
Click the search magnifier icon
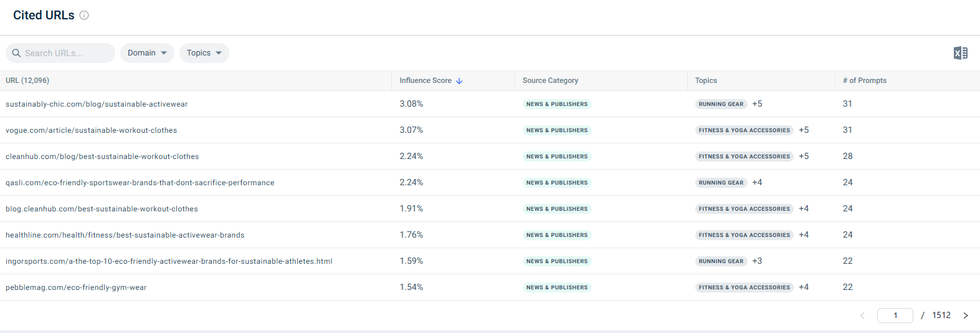pos(17,53)
